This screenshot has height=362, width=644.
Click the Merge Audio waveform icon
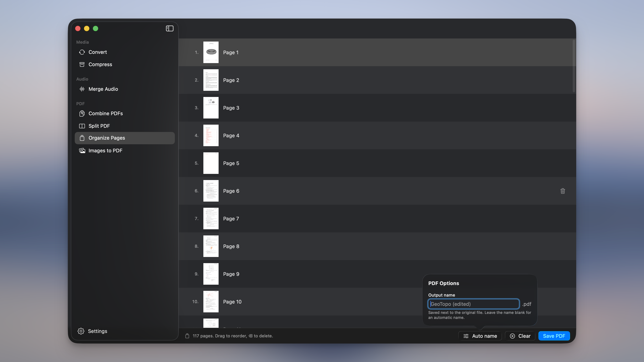(82, 89)
